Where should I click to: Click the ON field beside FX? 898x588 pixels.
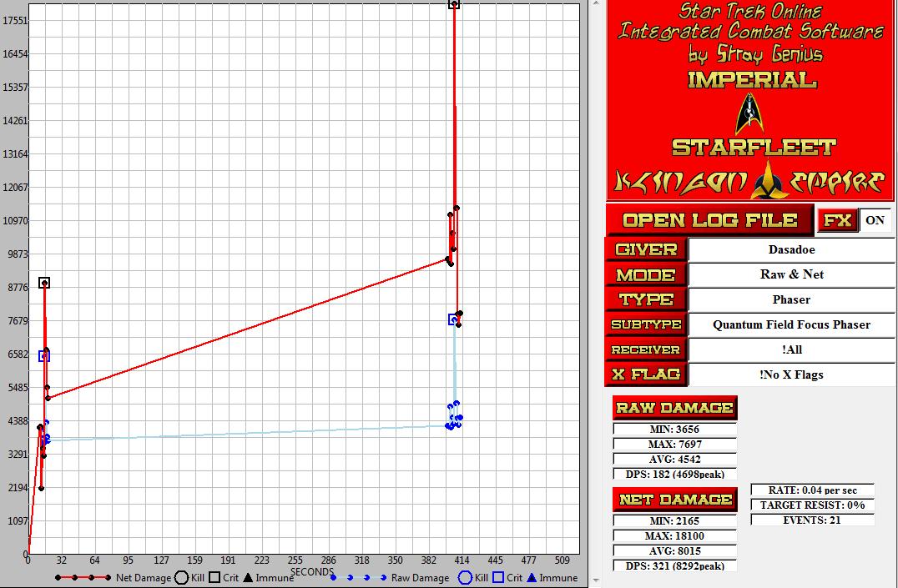[875, 220]
